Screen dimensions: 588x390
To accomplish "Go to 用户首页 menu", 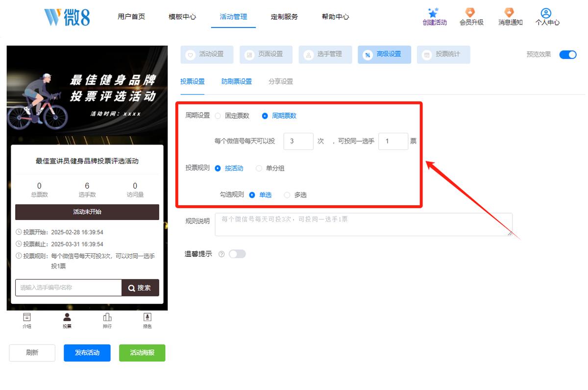I will [131, 17].
